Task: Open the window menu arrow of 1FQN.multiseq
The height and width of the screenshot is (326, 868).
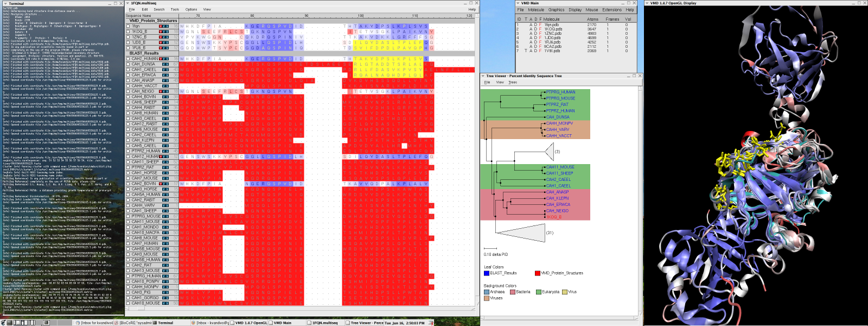Action: [128, 3]
